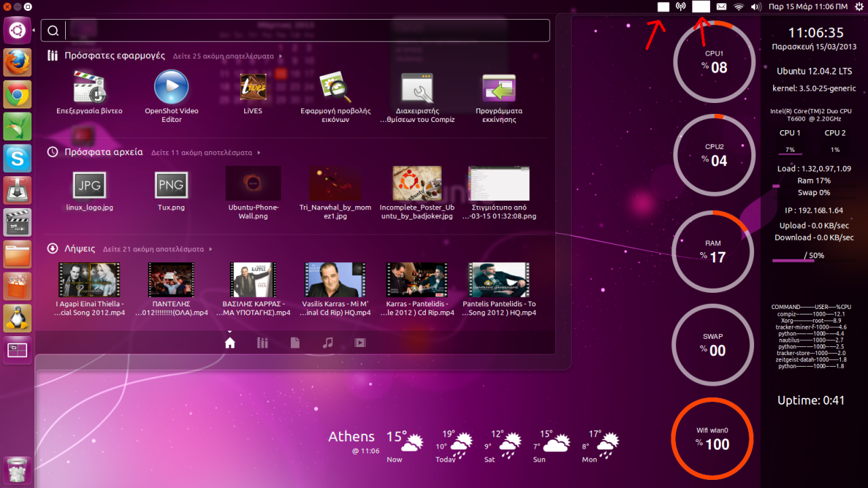Open the power session menu
868x488 pixels.
click(859, 7)
